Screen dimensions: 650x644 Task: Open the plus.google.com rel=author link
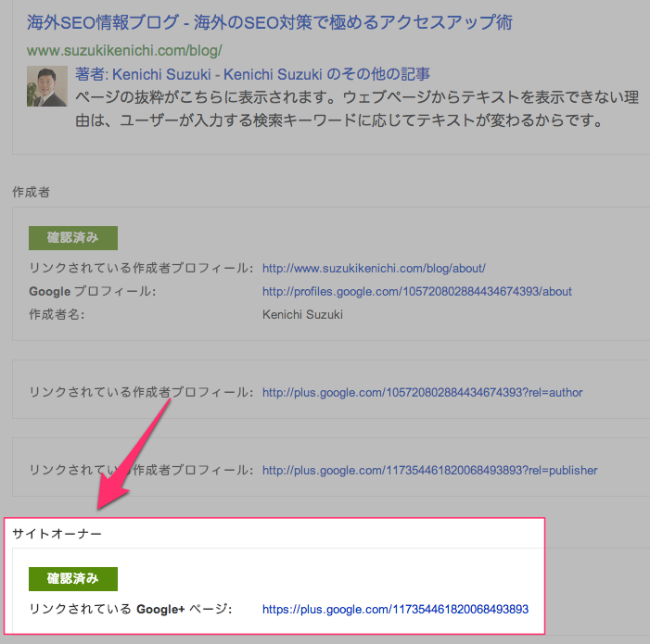(x=423, y=393)
